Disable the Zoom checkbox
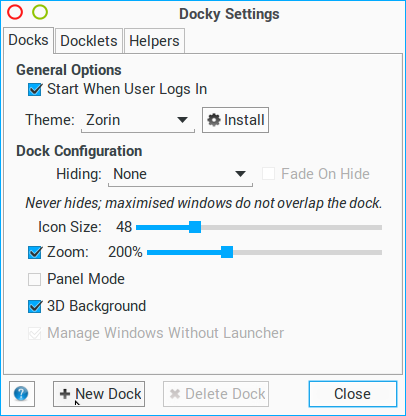This screenshot has height=416, width=406. coord(35,252)
